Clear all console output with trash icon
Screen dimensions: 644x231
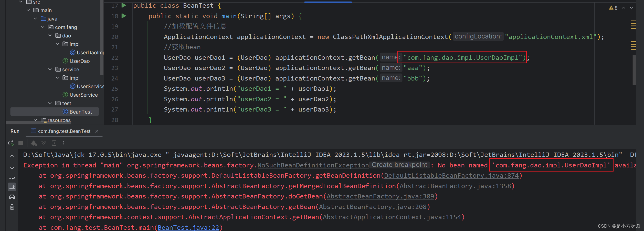(x=12, y=207)
